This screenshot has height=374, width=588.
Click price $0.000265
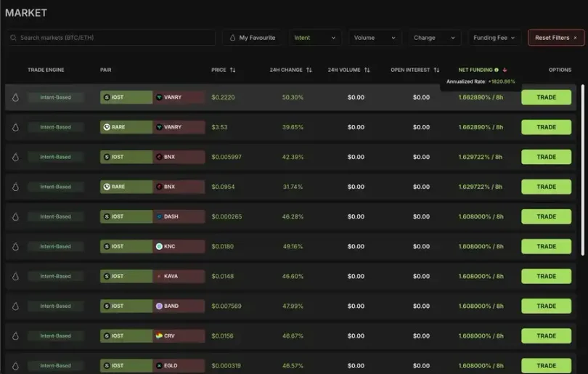226,216
